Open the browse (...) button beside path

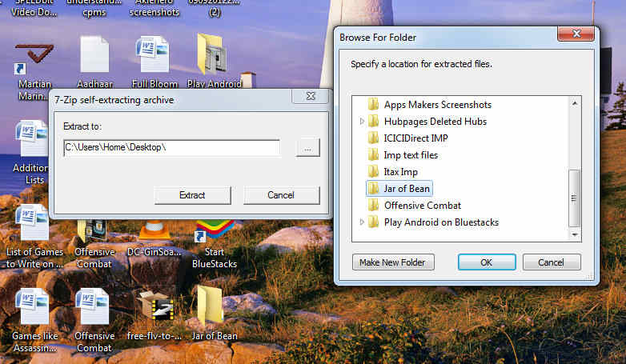click(x=307, y=147)
